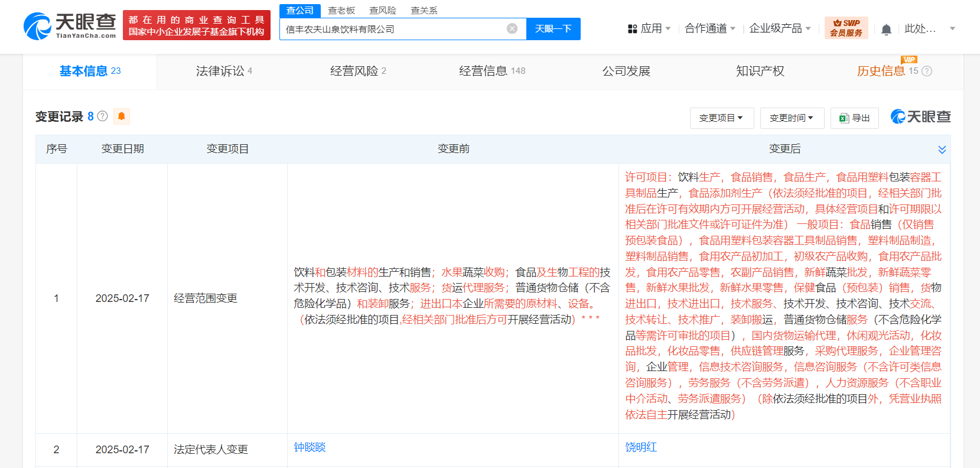Click the TianYanCha logo

click(x=70, y=26)
